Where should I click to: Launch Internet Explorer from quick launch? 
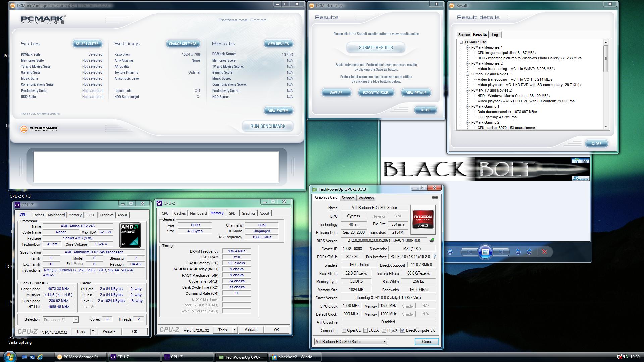click(40, 357)
